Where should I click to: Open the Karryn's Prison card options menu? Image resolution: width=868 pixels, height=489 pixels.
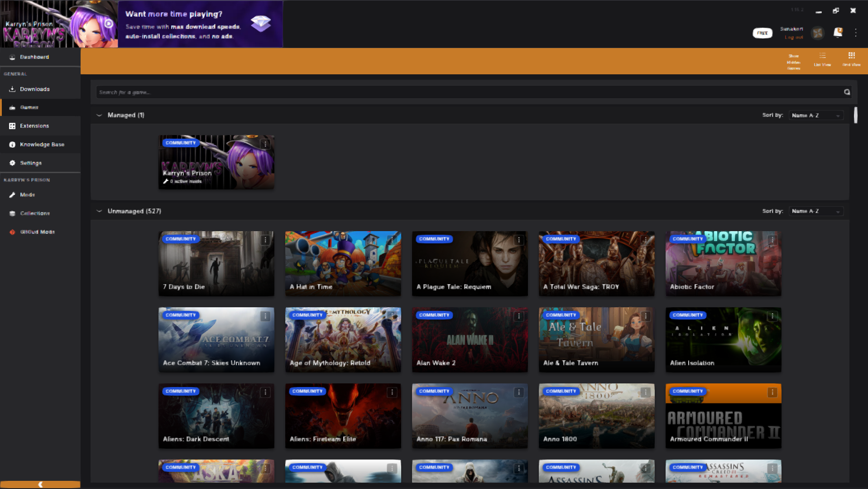[265, 144]
